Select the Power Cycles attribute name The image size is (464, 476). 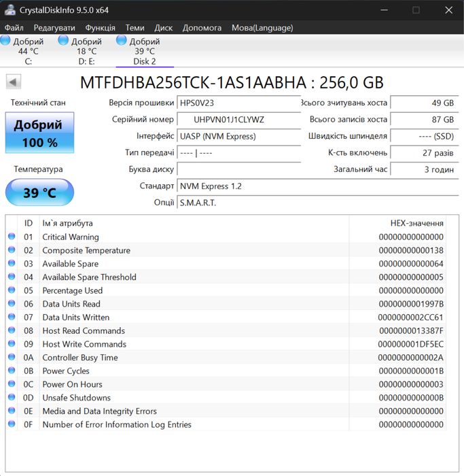pyautogui.click(x=66, y=371)
